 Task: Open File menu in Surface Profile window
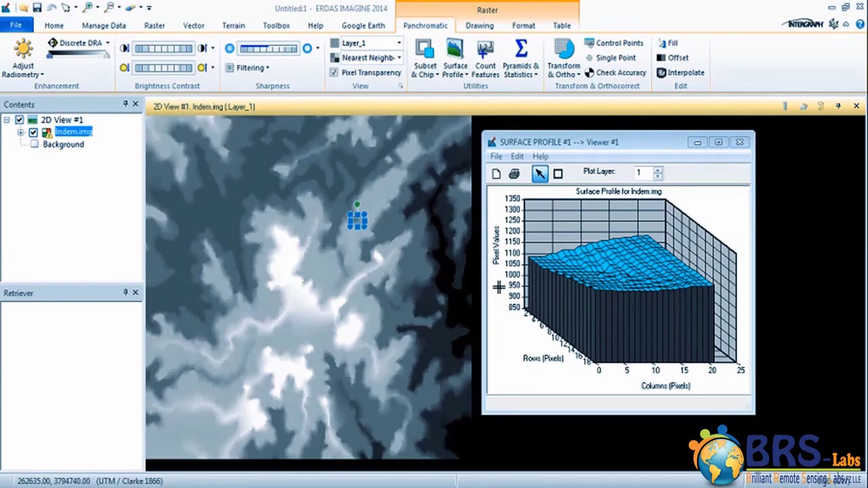pos(496,157)
